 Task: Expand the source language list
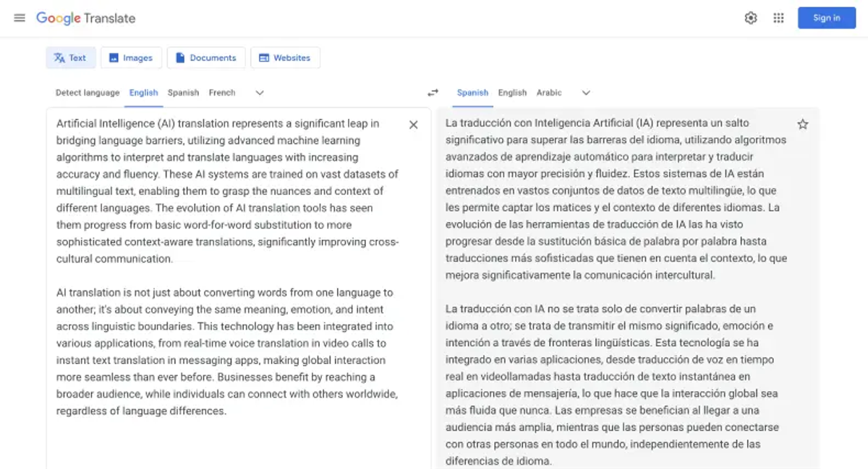point(260,92)
